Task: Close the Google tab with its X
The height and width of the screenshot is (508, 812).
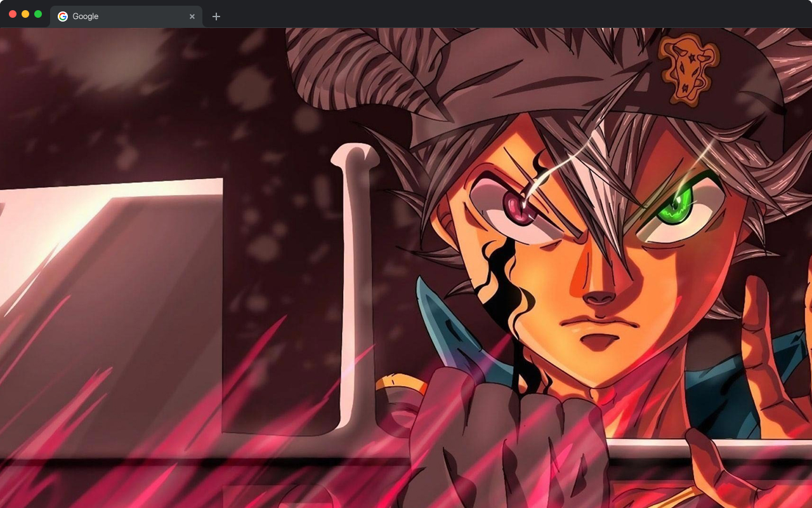Action: (192, 17)
